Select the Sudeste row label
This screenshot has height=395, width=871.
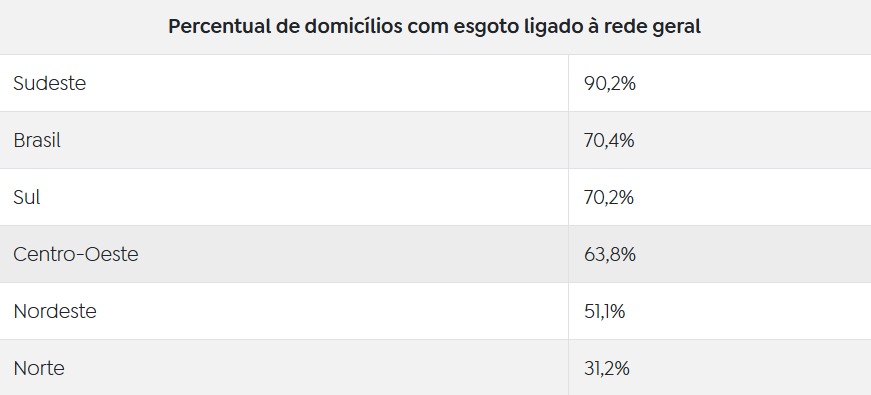coord(49,83)
